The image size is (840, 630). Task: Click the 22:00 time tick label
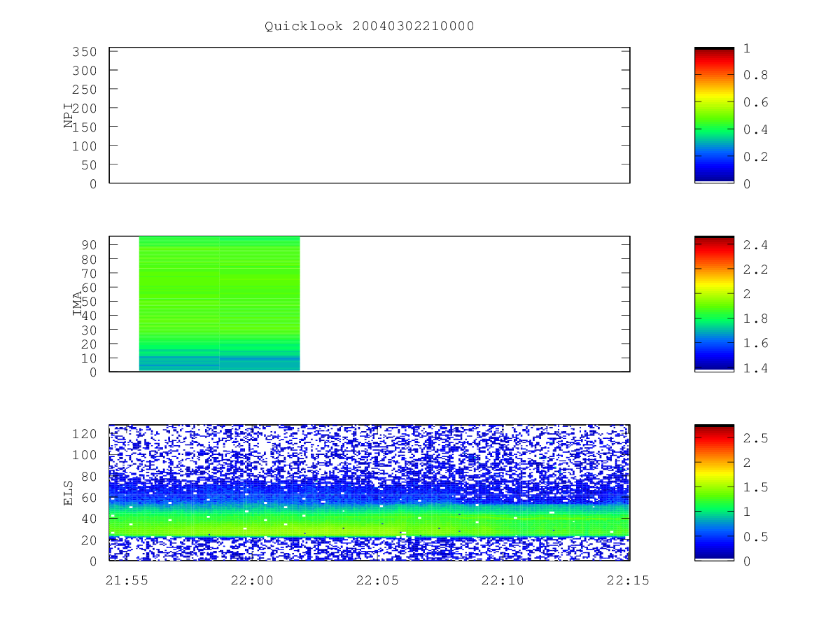click(251, 580)
